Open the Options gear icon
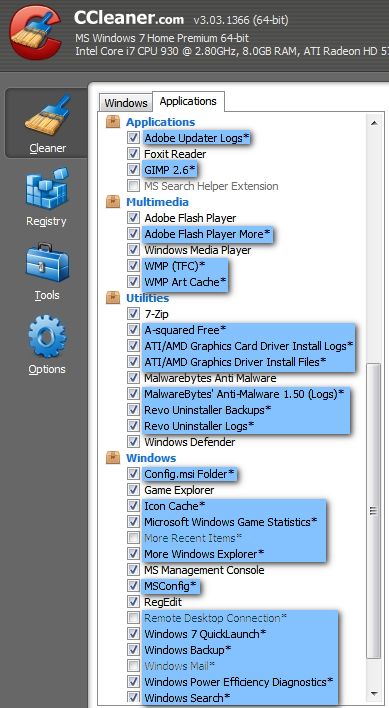Viewport: 389px width, 708px height. 47,337
